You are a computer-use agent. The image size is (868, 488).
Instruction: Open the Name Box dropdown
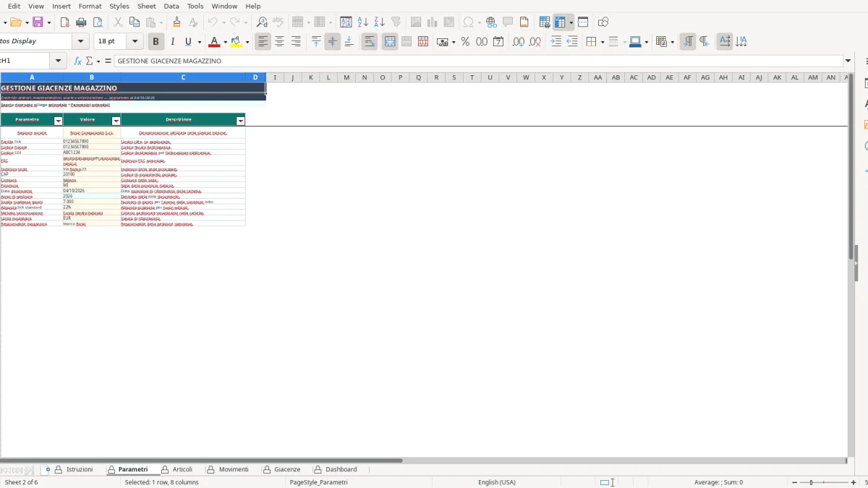[x=59, y=61]
